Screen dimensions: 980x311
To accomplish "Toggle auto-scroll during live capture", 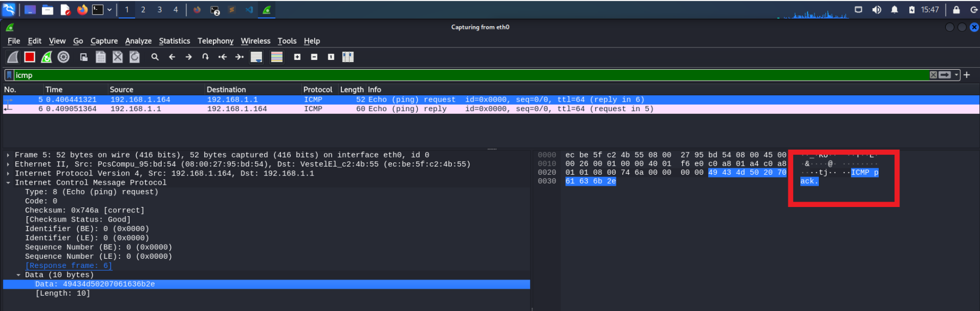I will (256, 57).
